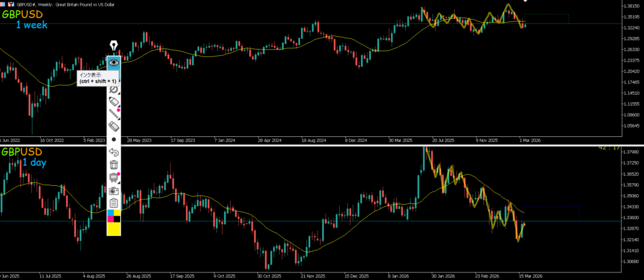Image resolution: width=644 pixels, height=280 pixels.
Task: Take a screenshot with the camera icon
Action: click(114, 190)
